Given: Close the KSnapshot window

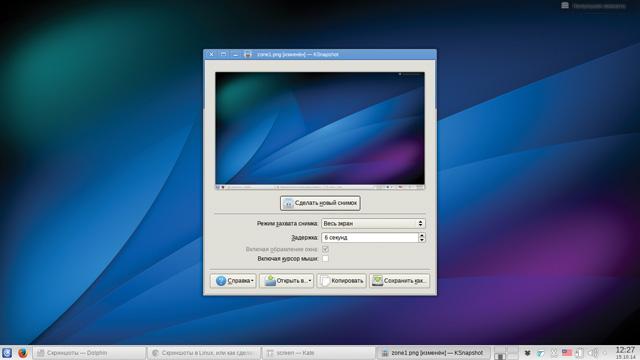Looking at the screenshot, I should pos(211,54).
